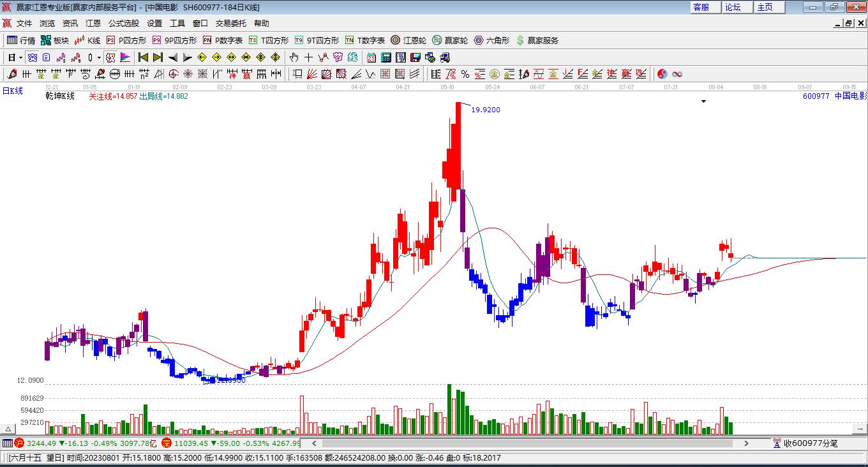
Task: Open the 帮助 menu
Action: pyautogui.click(x=262, y=23)
